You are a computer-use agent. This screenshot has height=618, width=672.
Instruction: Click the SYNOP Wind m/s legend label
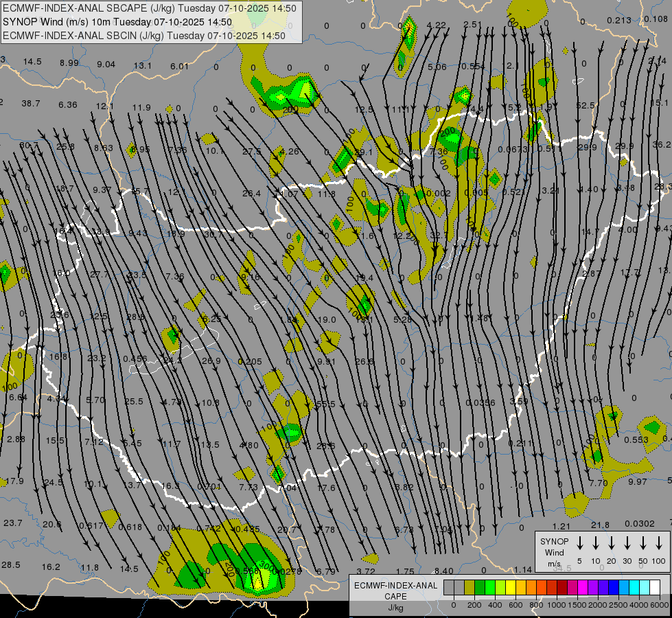[x=554, y=552]
